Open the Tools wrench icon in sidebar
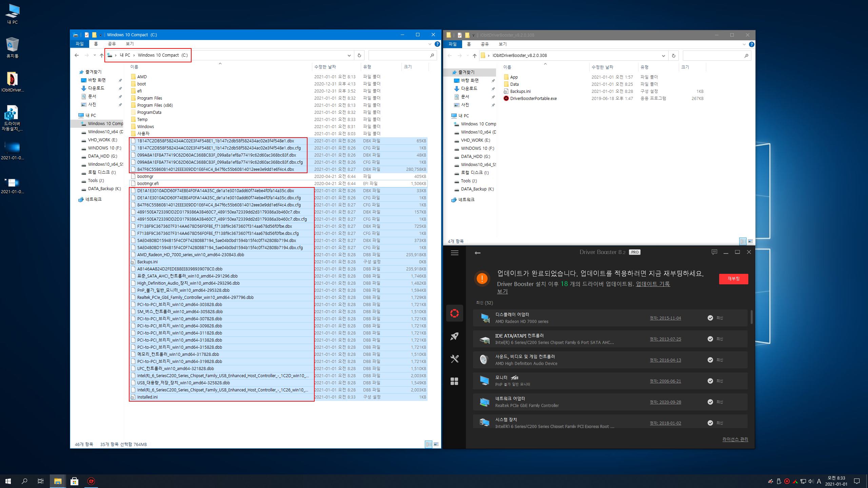Viewport: 868px width, 488px height. (454, 359)
